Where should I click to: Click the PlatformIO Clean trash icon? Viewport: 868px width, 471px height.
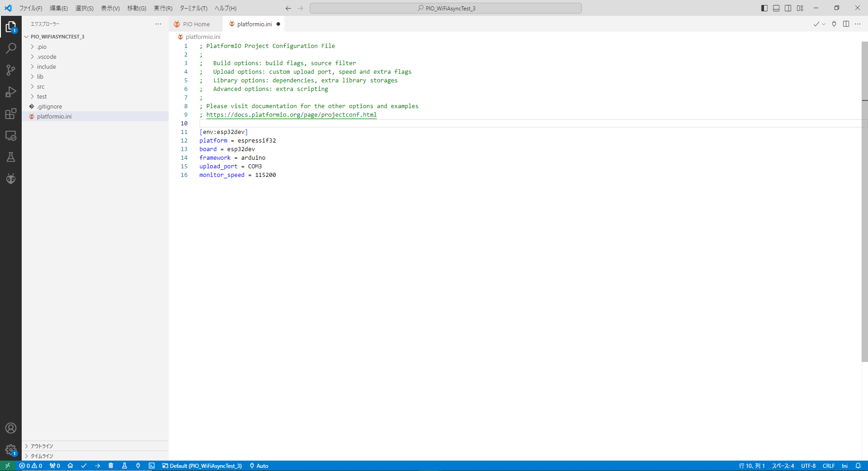tap(111, 466)
